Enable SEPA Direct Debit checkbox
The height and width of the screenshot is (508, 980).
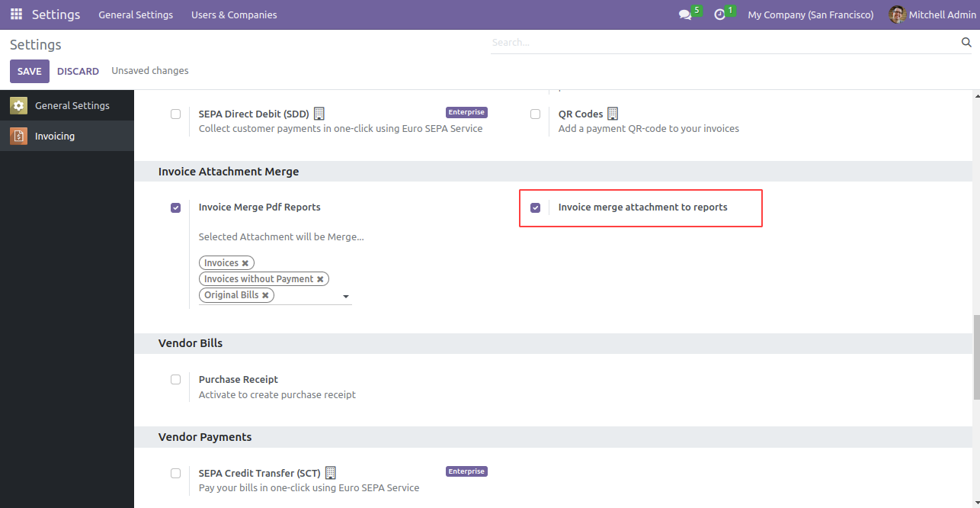pos(176,114)
